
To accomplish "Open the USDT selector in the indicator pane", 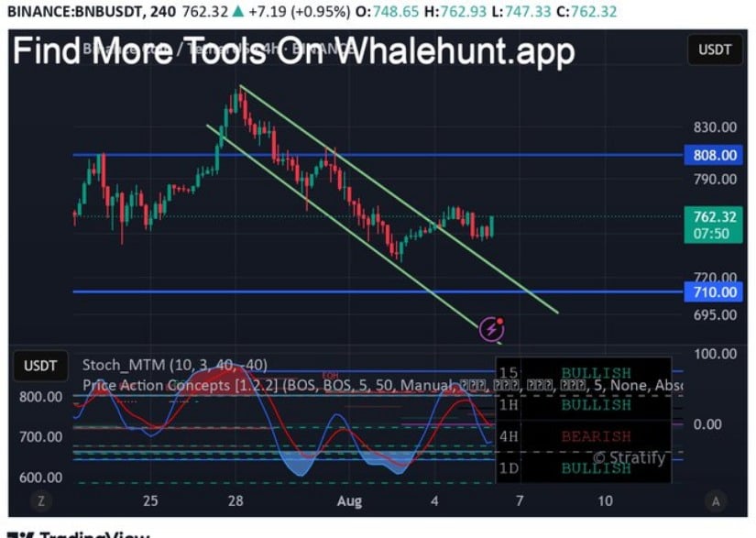I will (40, 366).
